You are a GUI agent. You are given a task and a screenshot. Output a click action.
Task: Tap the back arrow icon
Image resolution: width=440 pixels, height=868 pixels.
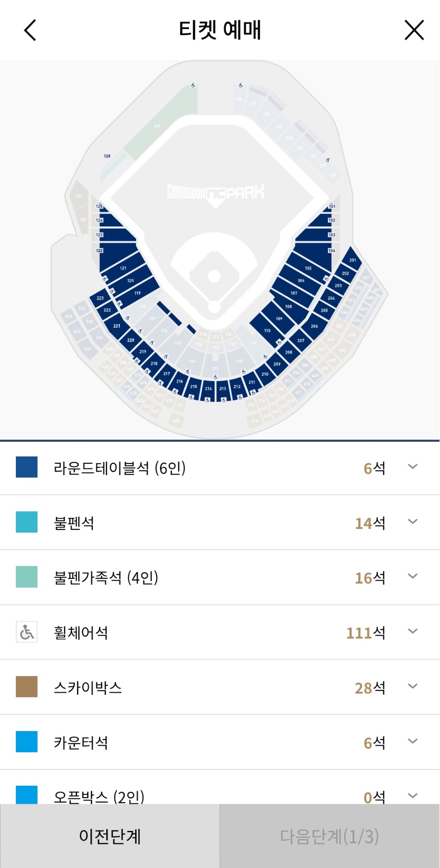tap(30, 30)
